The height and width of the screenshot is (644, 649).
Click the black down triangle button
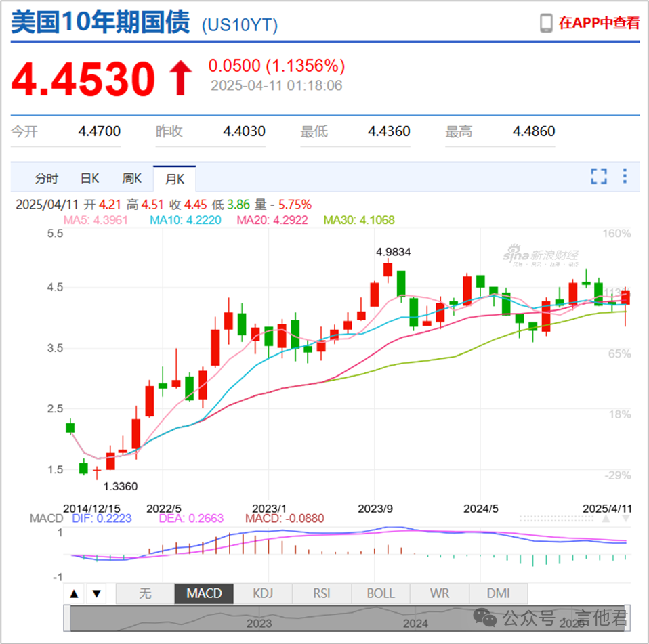[97, 594]
